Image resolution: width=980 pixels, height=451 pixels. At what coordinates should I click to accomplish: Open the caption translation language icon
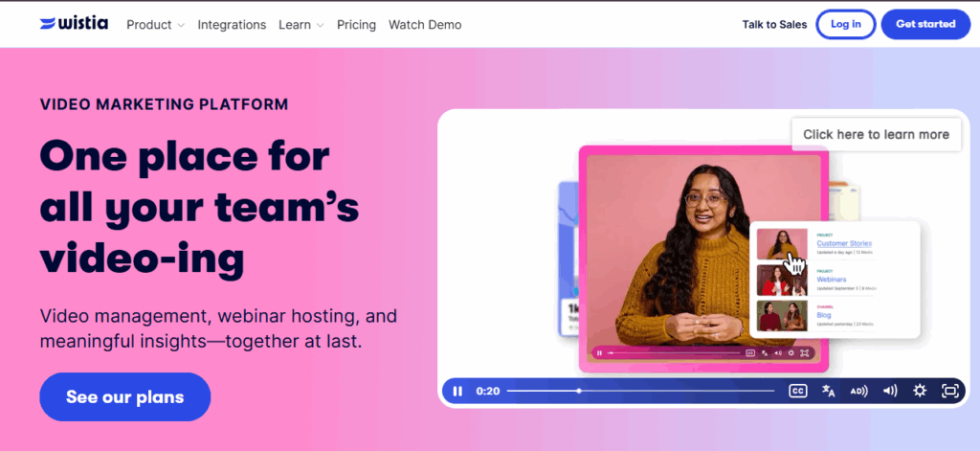click(828, 391)
